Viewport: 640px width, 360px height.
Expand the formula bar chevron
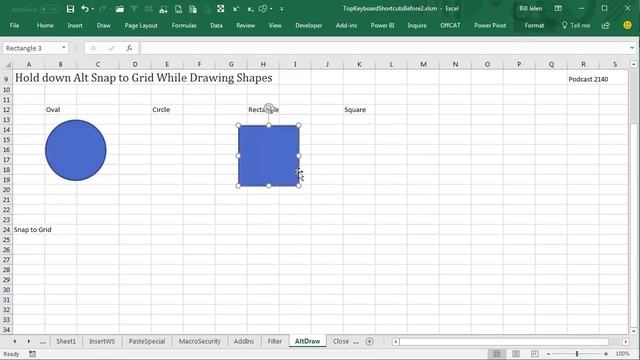click(x=632, y=48)
